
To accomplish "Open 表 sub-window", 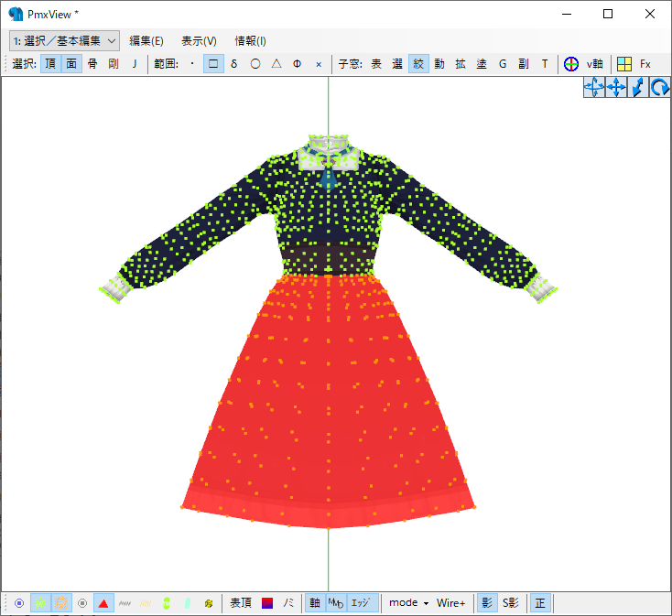I will pyautogui.click(x=376, y=64).
